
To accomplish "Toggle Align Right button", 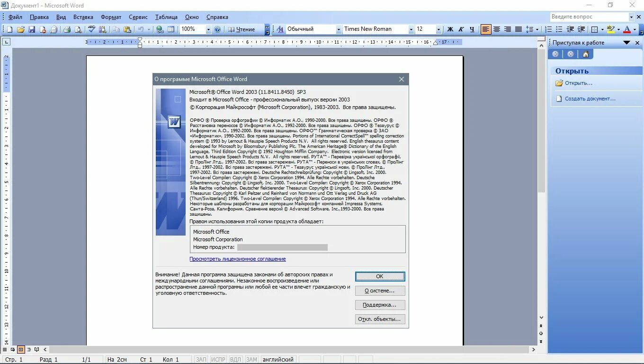I will 508,29.
